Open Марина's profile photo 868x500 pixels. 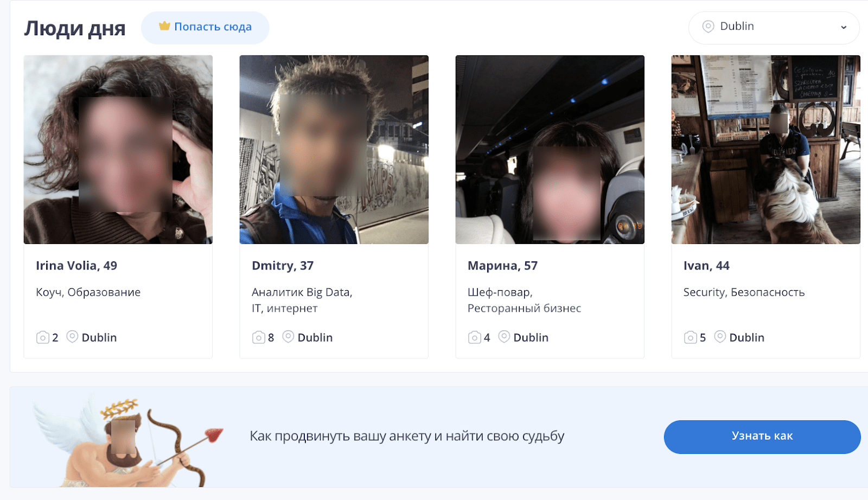click(x=550, y=150)
